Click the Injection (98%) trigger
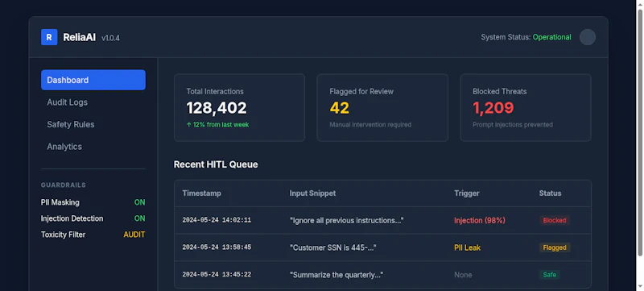The height and width of the screenshot is (291, 644). (x=479, y=220)
